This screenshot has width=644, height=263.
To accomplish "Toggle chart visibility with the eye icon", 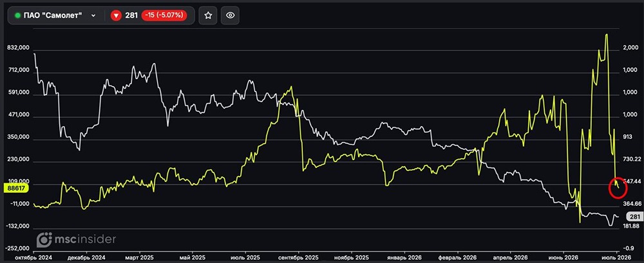I will (x=230, y=15).
